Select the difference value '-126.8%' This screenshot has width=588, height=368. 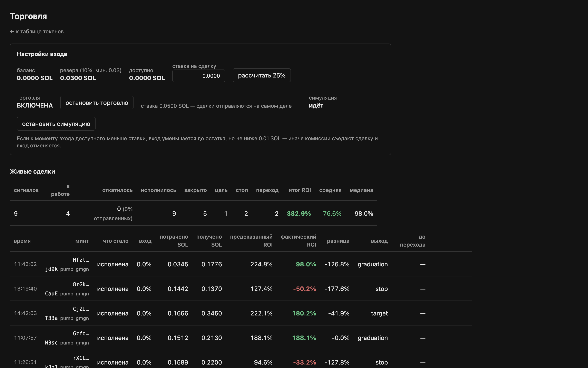(337, 264)
